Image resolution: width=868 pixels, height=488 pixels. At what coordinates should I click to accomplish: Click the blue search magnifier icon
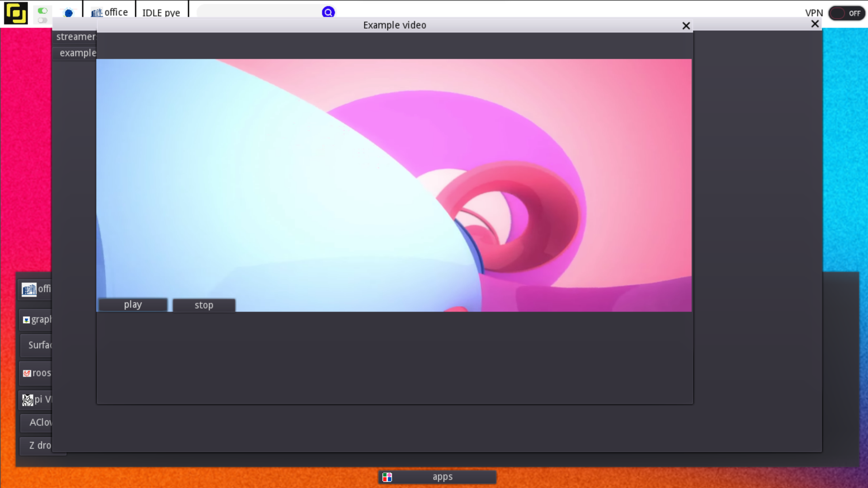click(x=328, y=12)
